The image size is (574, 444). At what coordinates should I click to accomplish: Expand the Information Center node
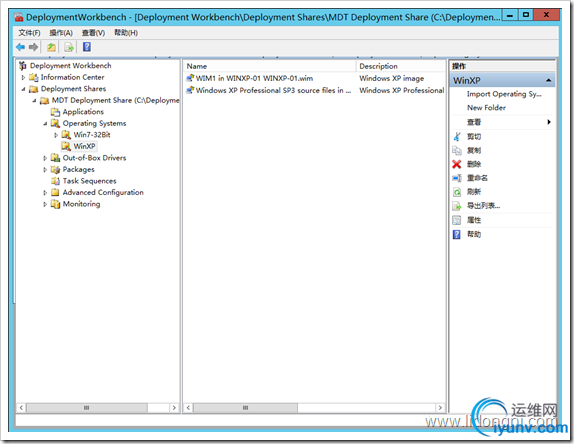pos(23,77)
